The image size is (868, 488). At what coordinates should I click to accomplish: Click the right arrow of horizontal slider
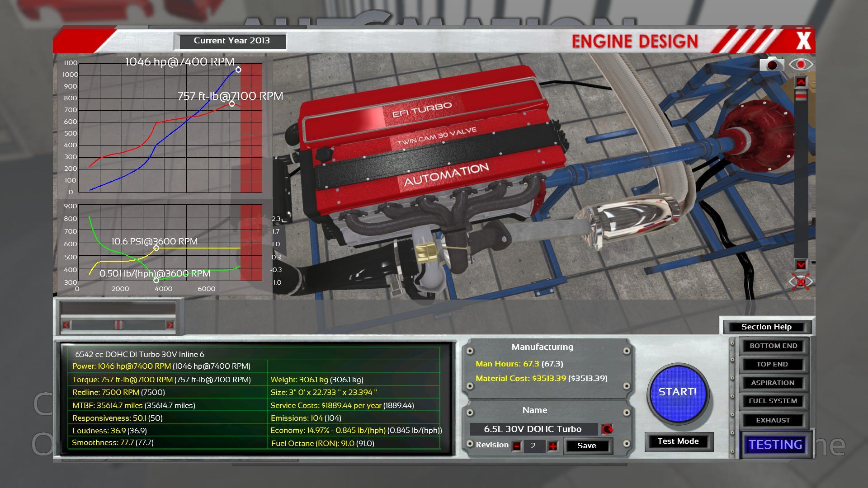[x=170, y=324]
